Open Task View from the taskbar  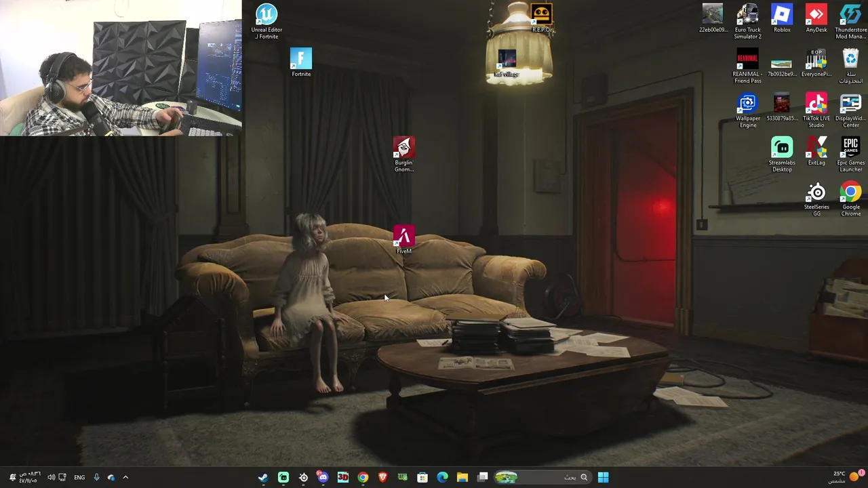coord(483,477)
